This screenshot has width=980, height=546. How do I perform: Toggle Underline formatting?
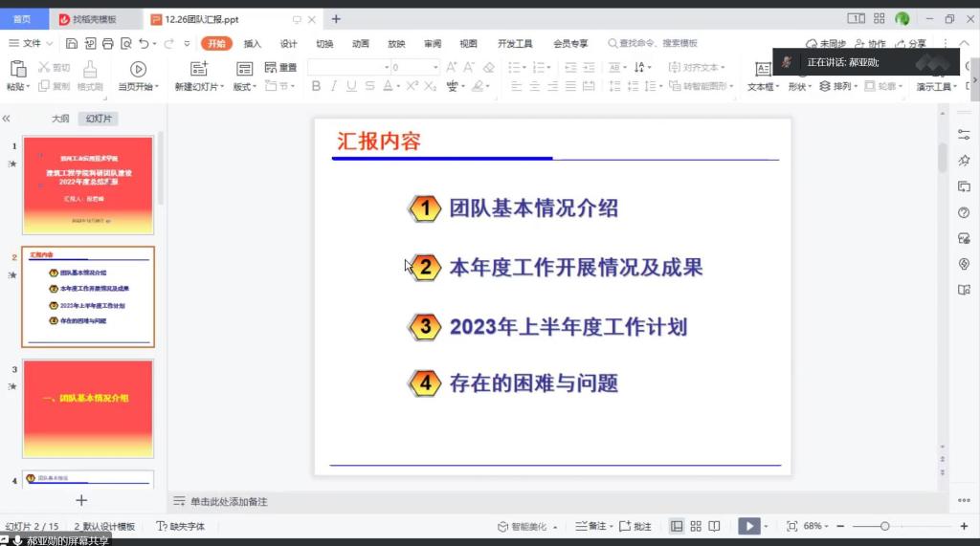351,86
